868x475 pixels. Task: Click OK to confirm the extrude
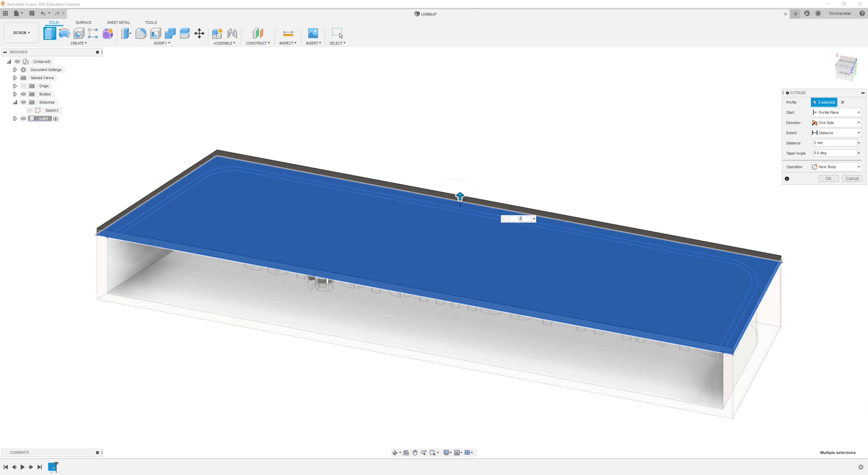[x=829, y=179]
